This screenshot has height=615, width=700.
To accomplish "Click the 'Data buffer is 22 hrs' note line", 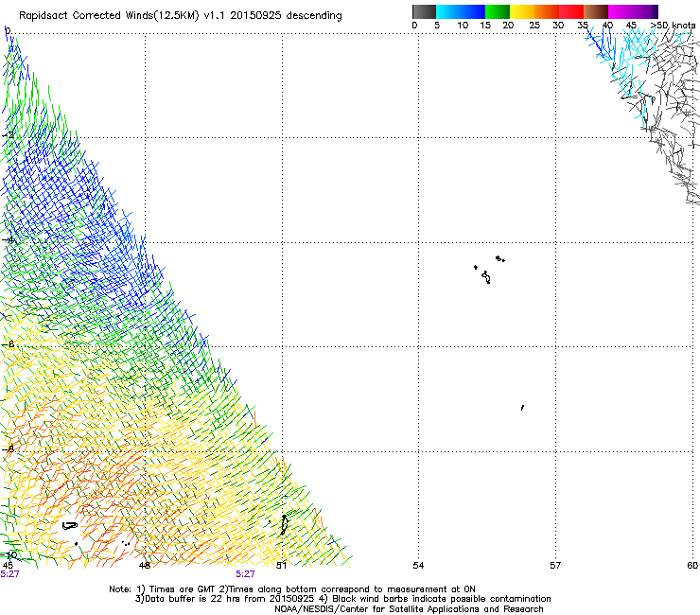I will [x=342, y=599].
